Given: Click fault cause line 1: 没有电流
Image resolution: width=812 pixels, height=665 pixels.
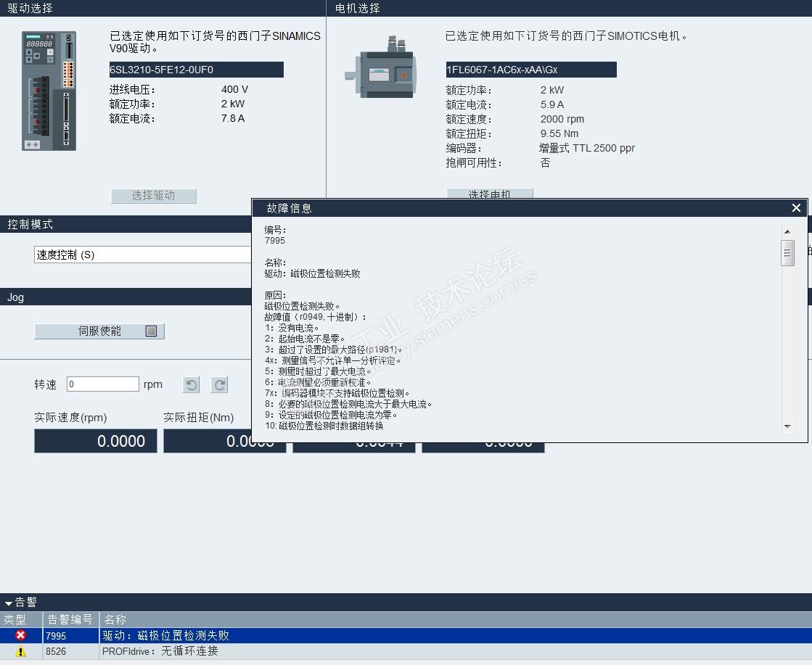Looking at the screenshot, I should click(x=292, y=328).
